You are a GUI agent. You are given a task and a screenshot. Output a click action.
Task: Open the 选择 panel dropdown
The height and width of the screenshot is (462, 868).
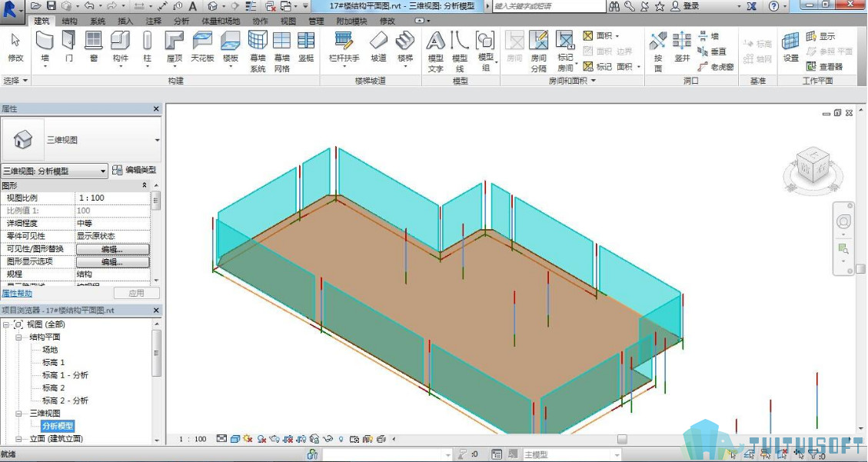coord(15,81)
